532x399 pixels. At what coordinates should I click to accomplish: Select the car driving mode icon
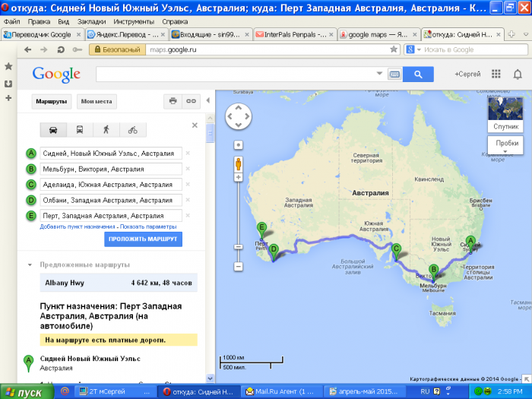[54, 130]
